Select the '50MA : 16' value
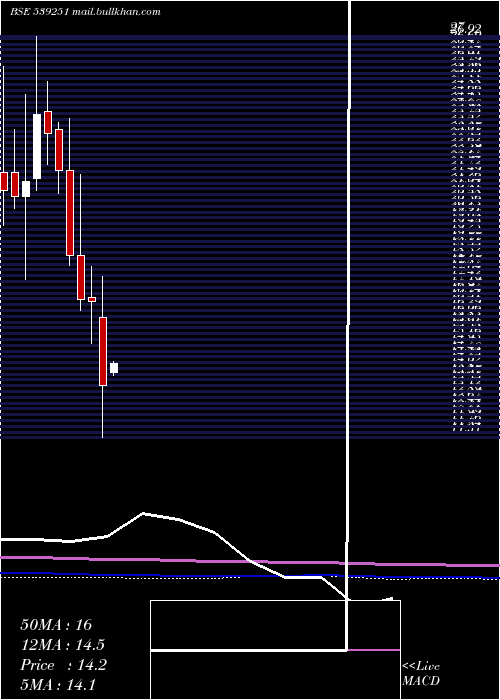 (56, 625)
